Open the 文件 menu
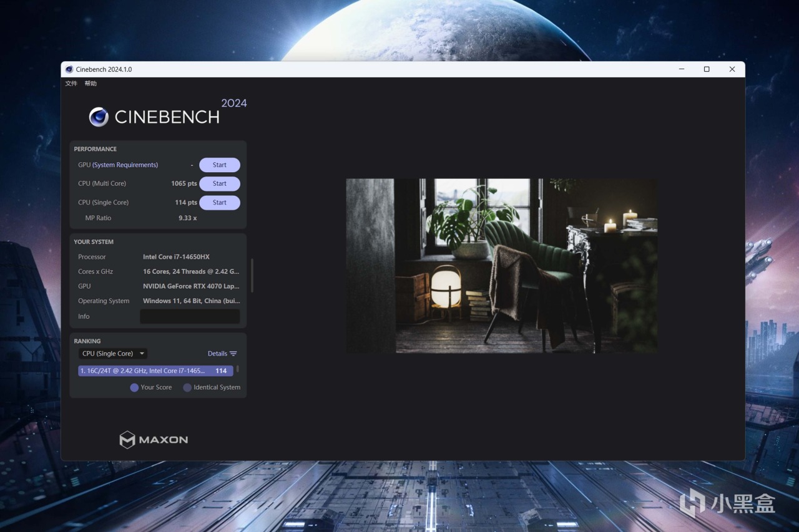 [71, 84]
